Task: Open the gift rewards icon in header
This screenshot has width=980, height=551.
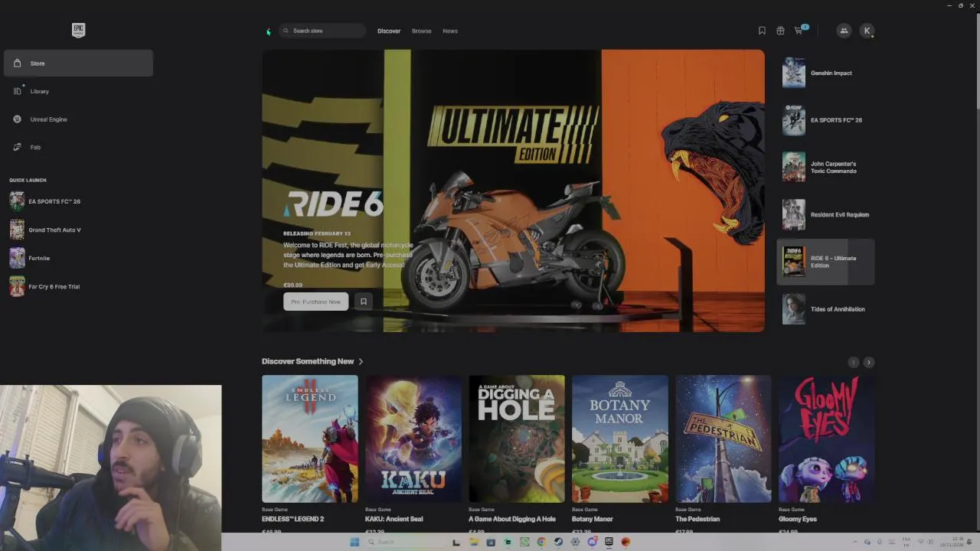Action: pos(780,31)
